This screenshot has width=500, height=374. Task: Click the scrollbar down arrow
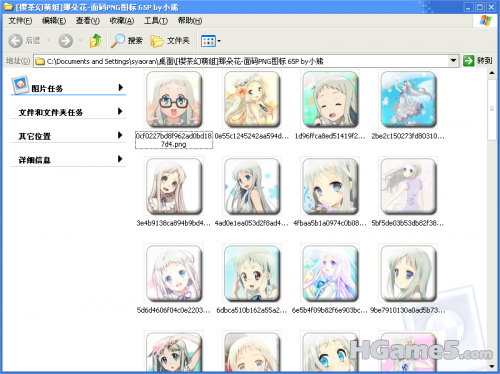492,366
